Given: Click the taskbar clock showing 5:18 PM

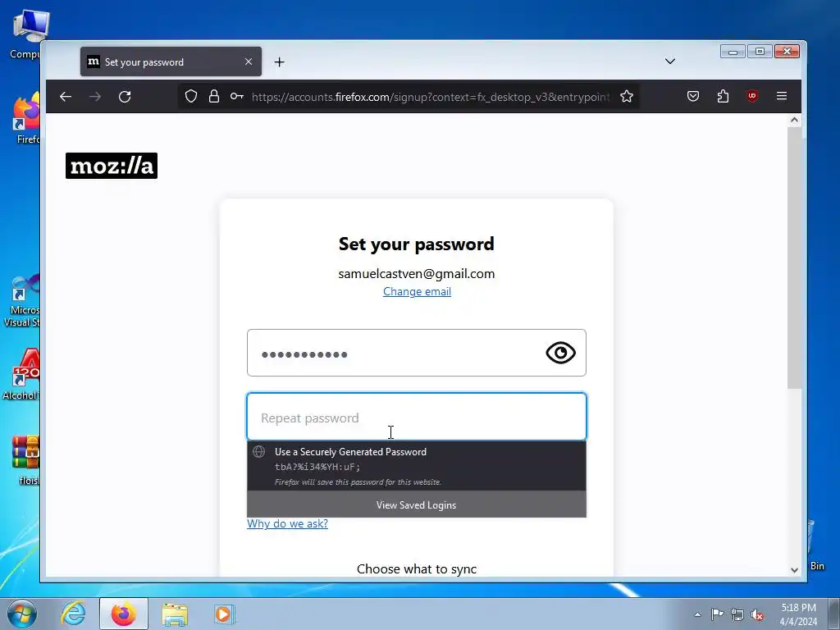Looking at the screenshot, I should tap(798, 614).
